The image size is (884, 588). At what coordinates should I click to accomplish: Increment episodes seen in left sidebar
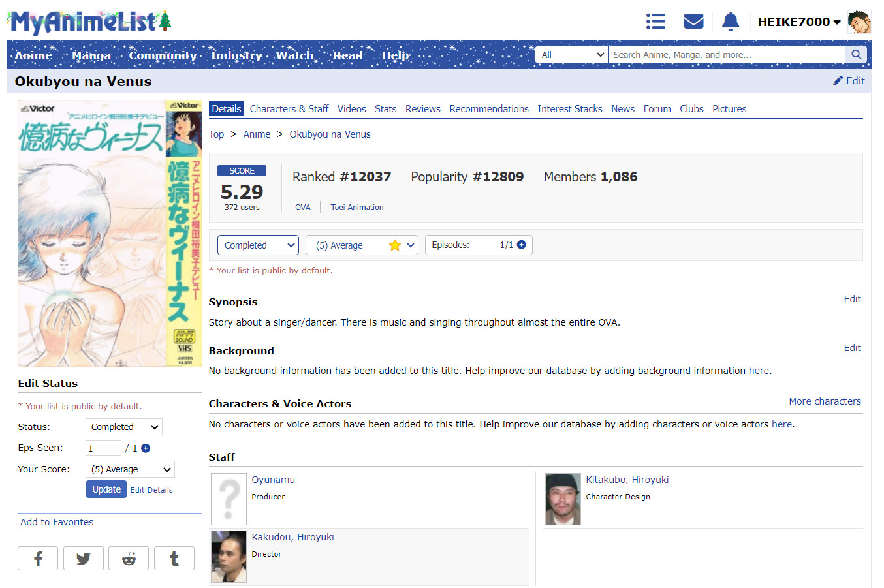146,448
